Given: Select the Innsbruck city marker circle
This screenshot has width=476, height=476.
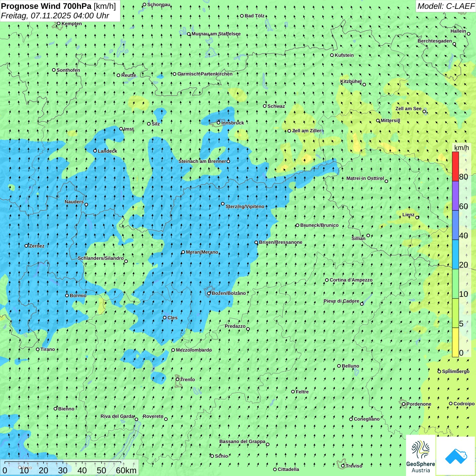Looking at the screenshot, I should pos(219,123).
